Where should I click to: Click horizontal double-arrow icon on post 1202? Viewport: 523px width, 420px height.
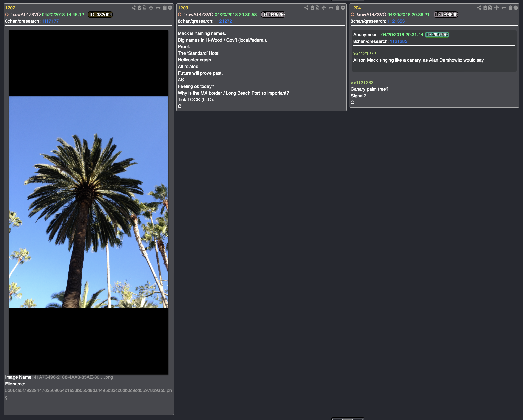(x=158, y=8)
